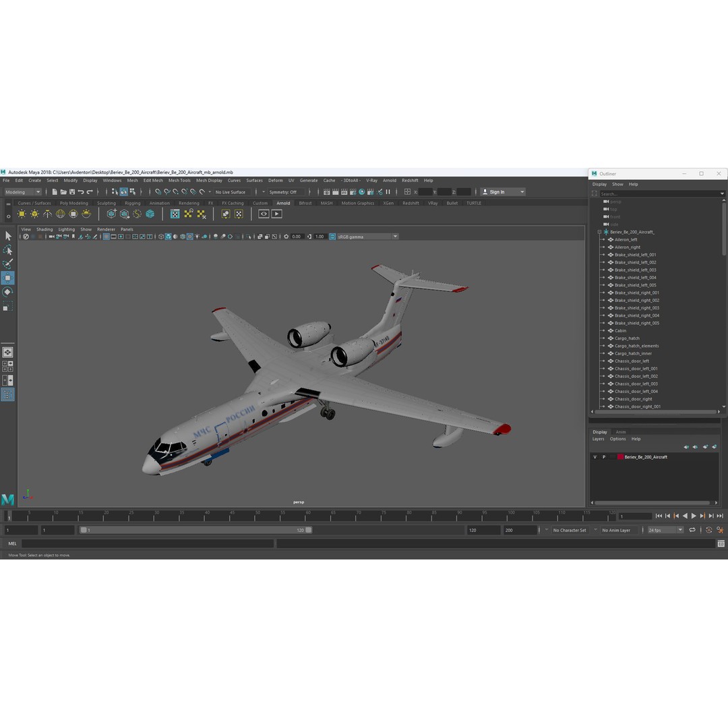Click the Arnold physical sky shelf icon
Screen dimensions: 728x728
(x=86, y=214)
